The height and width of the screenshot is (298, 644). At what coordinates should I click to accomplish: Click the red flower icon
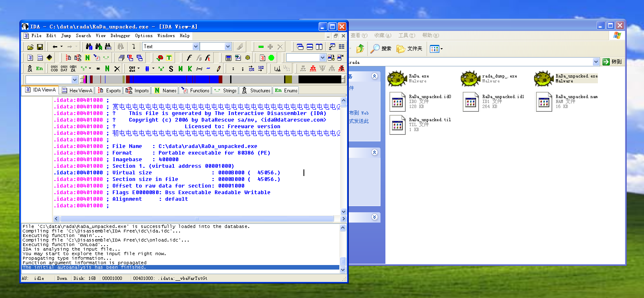point(160,58)
